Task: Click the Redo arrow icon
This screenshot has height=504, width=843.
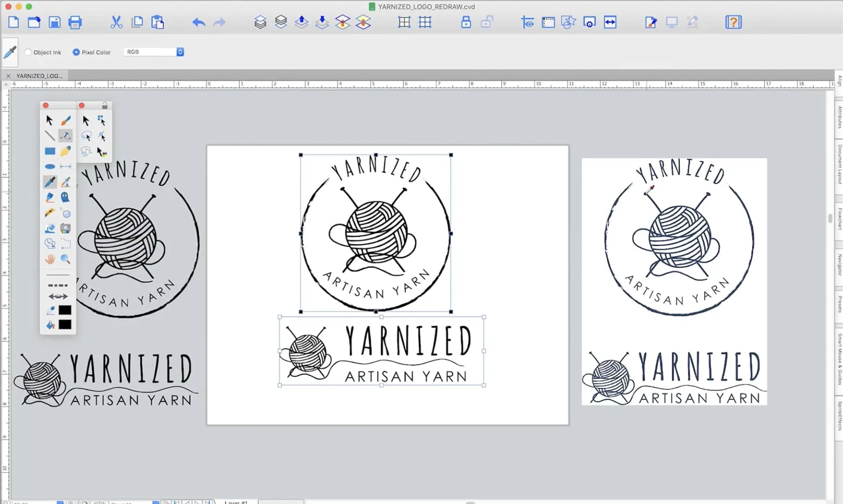Action: coord(219,22)
